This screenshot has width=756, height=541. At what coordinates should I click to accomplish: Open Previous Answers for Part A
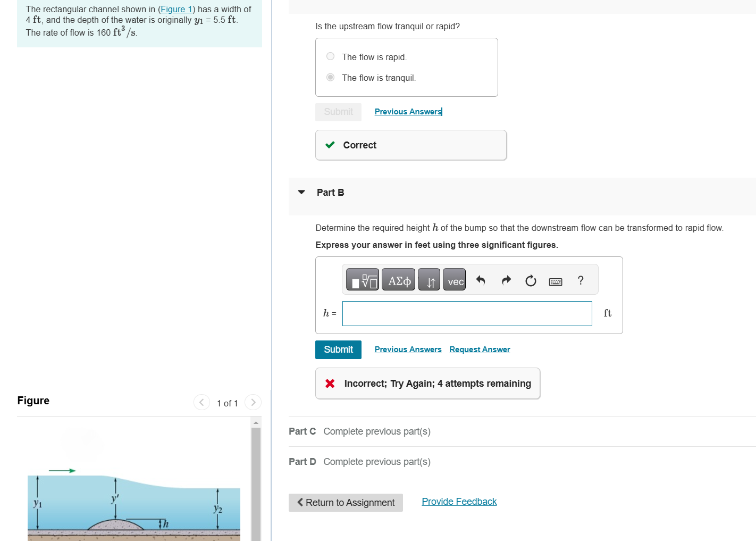408,112
